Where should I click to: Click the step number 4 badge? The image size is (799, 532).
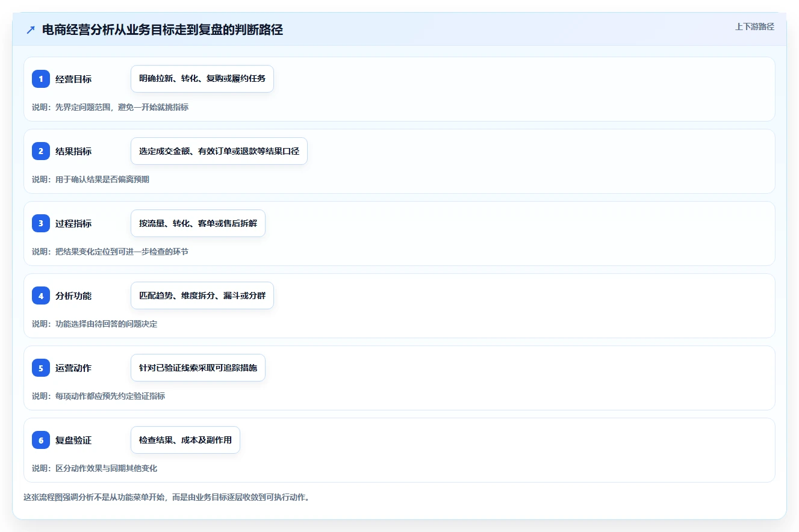pyautogui.click(x=41, y=295)
